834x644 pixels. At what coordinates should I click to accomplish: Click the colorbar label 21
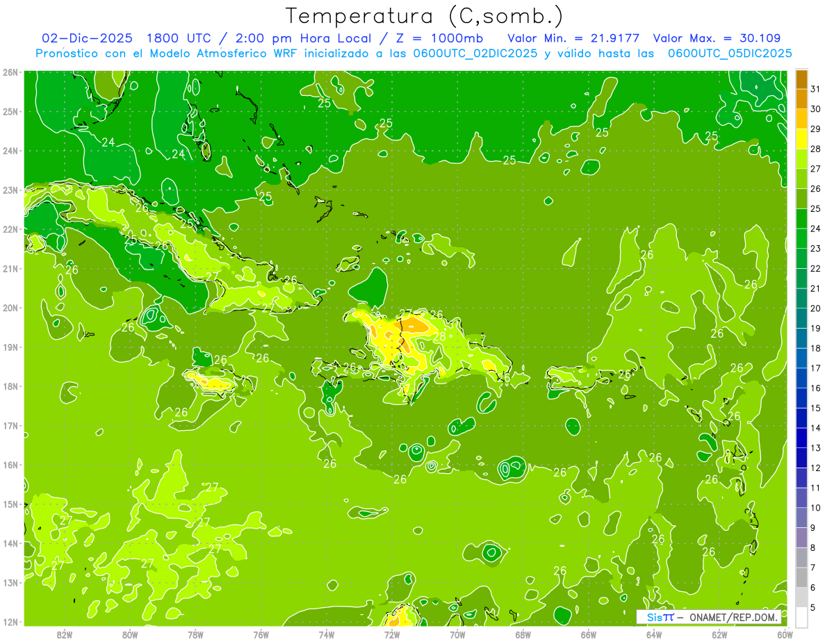point(816,288)
